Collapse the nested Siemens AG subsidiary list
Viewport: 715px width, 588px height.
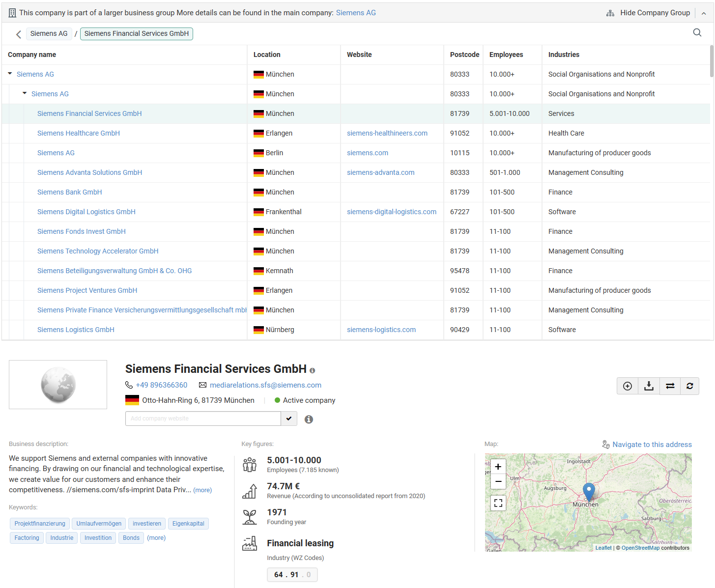coord(25,93)
